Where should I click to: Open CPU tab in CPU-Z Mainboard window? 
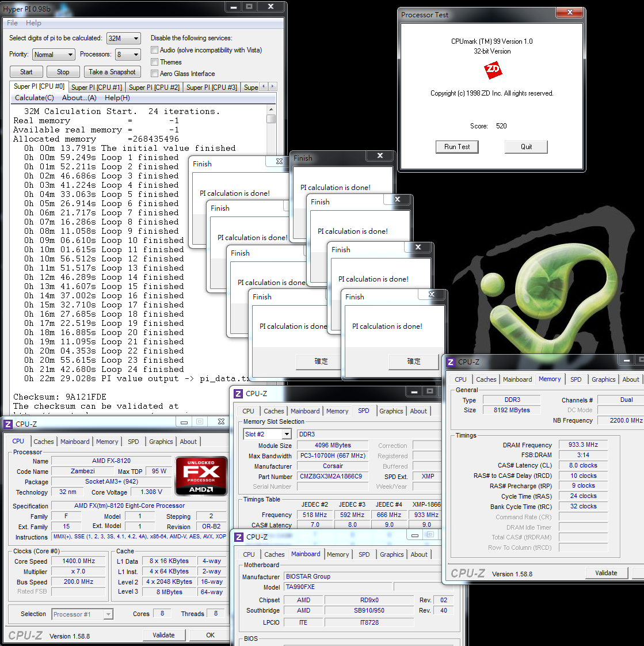pos(249,554)
